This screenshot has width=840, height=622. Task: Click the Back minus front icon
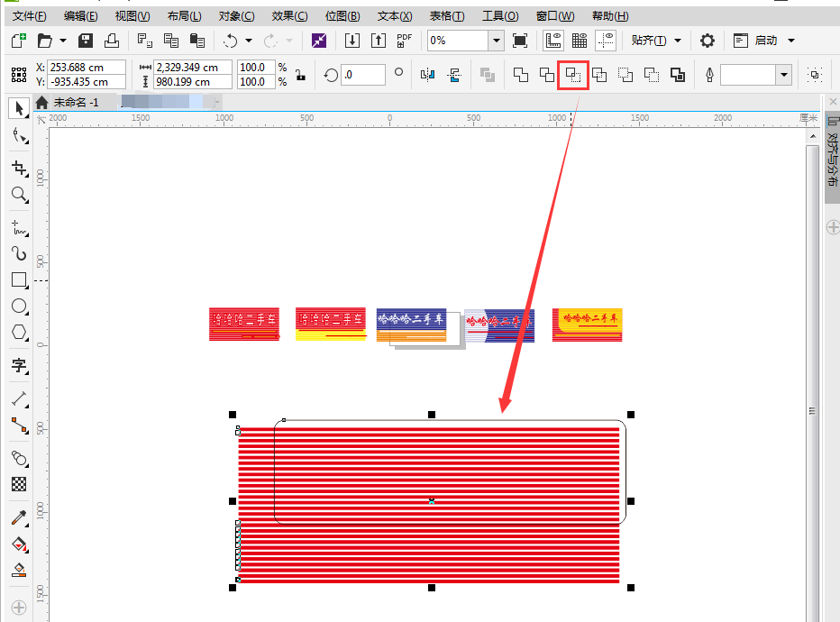tap(652, 75)
